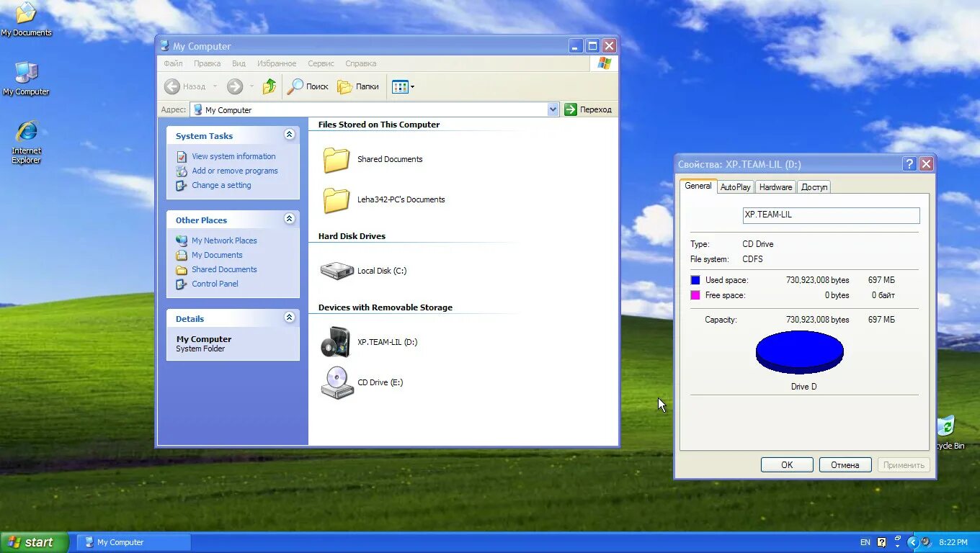
Task: Toggle the Папки folders pane button
Action: tap(358, 86)
